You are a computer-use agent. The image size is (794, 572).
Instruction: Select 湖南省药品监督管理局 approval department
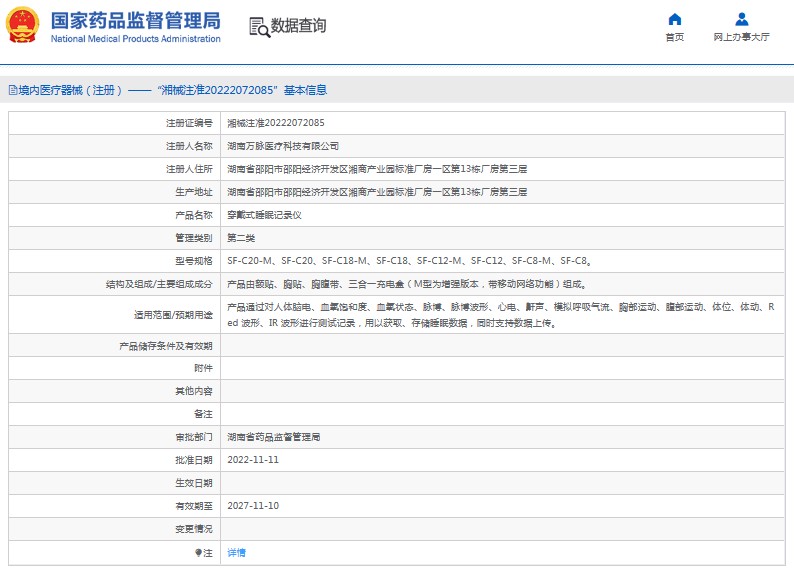point(273,437)
